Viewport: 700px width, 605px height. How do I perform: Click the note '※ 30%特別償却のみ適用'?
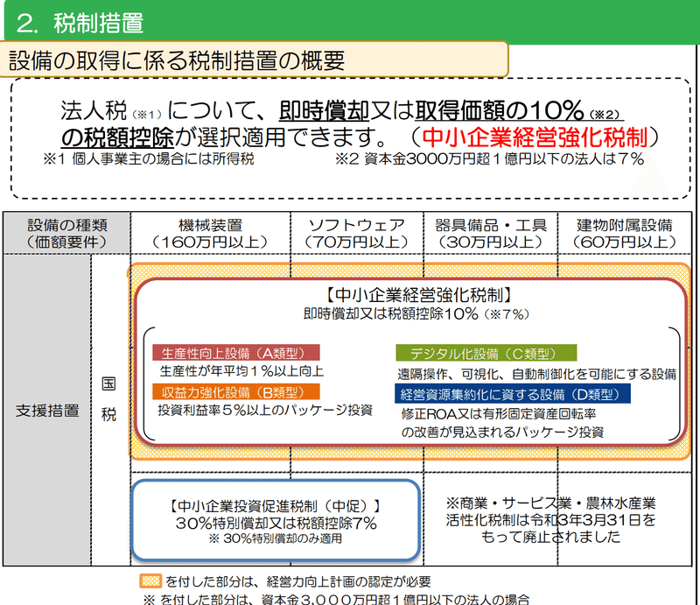[x=276, y=538]
